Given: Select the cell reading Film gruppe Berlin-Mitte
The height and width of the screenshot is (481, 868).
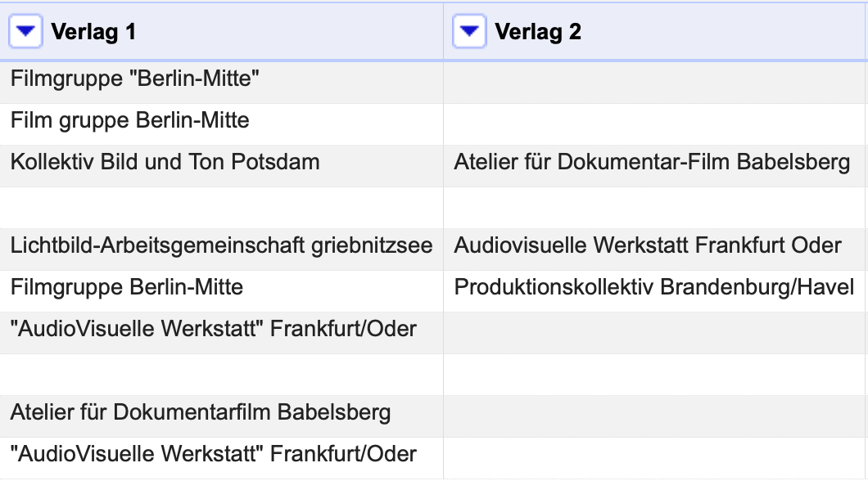Looking at the screenshot, I should tap(130, 121).
